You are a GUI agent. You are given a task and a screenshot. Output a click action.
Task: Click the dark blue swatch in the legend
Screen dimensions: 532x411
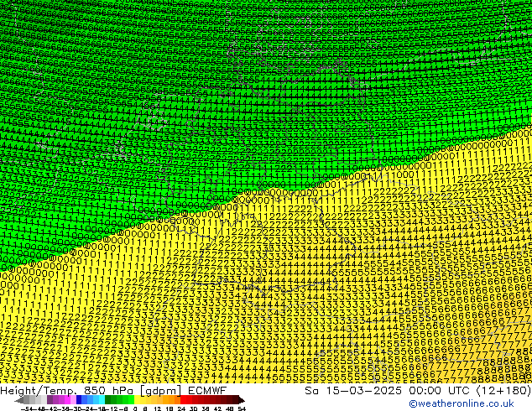[x=79, y=399]
